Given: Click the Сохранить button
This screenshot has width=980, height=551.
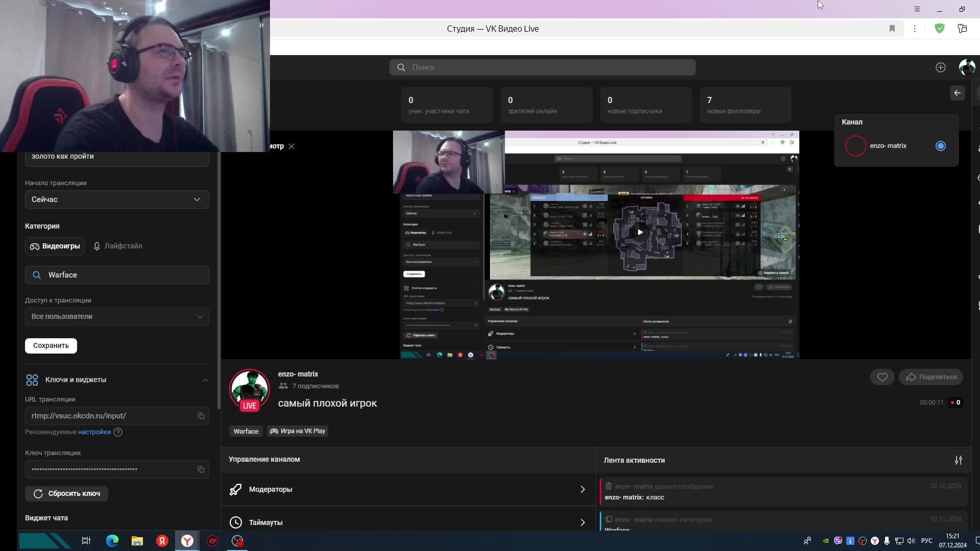Looking at the screenshot, I should (x=51, y=346).
